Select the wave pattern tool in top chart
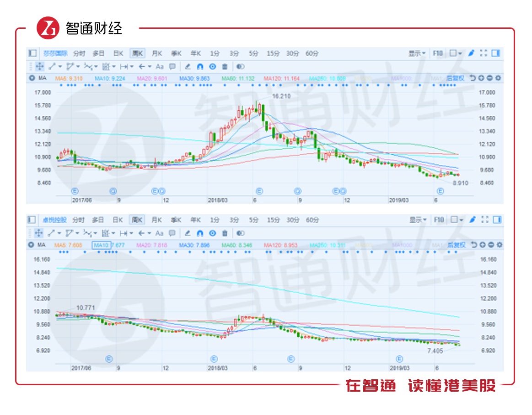The width and height of the screenshot is (532, 415). pos(88,66)
